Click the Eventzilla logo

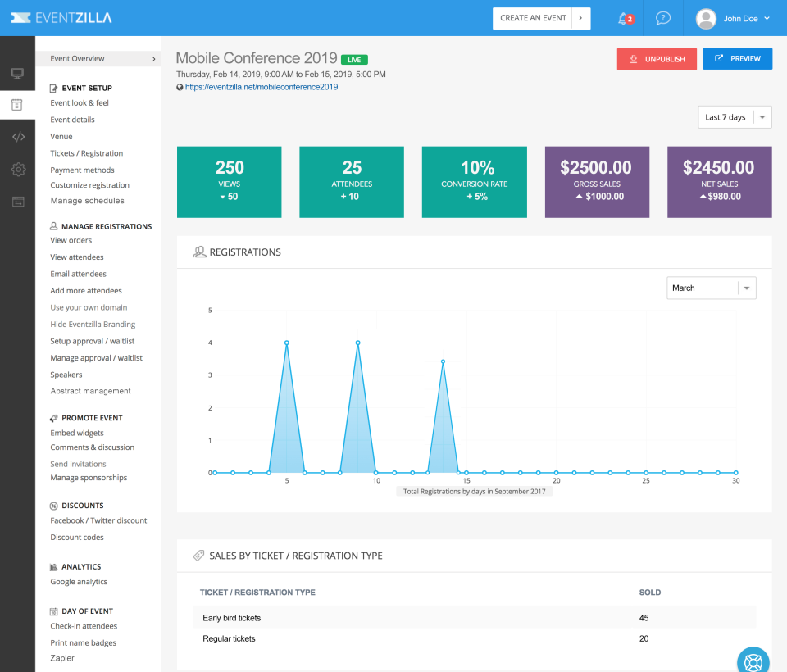[61, 18]
